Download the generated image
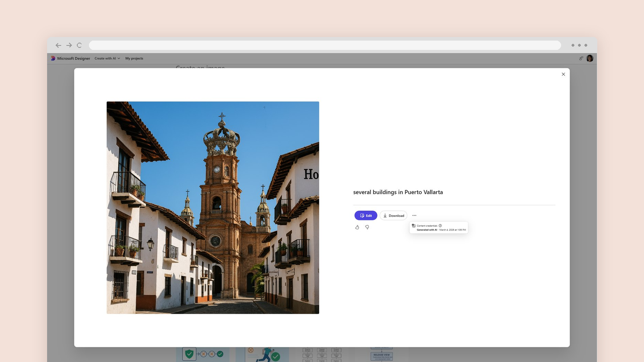Image resolution: width=644 pixels, height=362 pixels. (x=393, y=216)
